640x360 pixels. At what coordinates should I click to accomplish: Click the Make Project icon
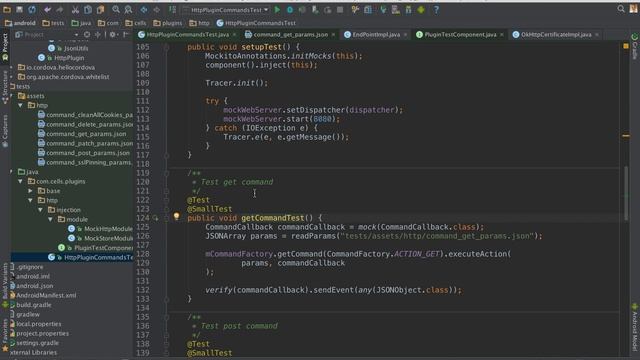(x=173, y=9)
